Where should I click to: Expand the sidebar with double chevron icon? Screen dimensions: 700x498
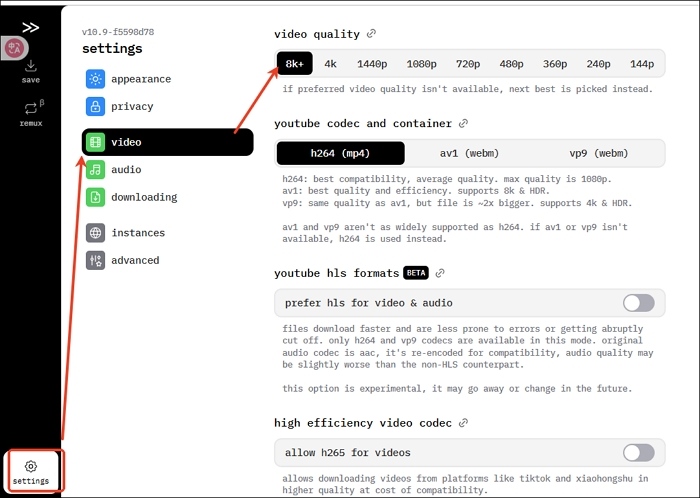(30, 28)
